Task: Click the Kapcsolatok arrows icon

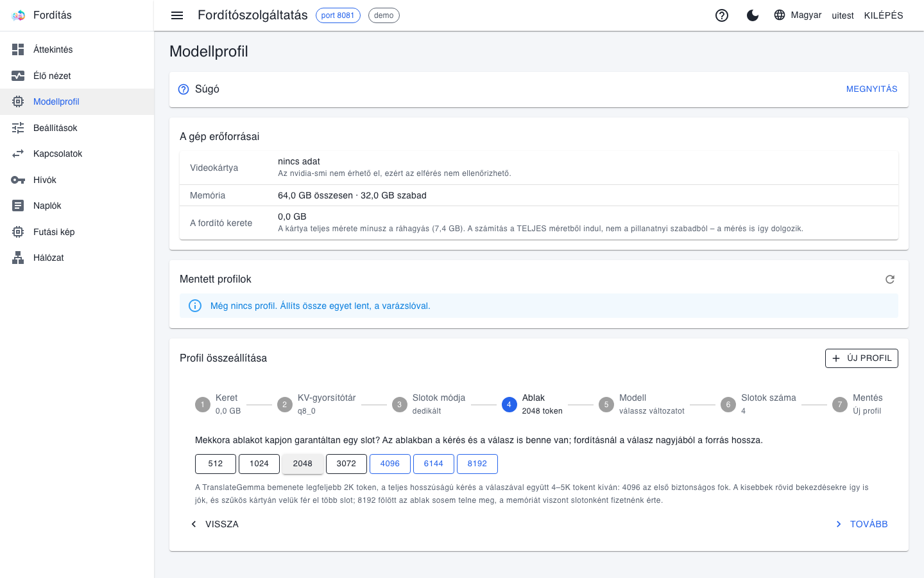Action: (x=18, y=153)
